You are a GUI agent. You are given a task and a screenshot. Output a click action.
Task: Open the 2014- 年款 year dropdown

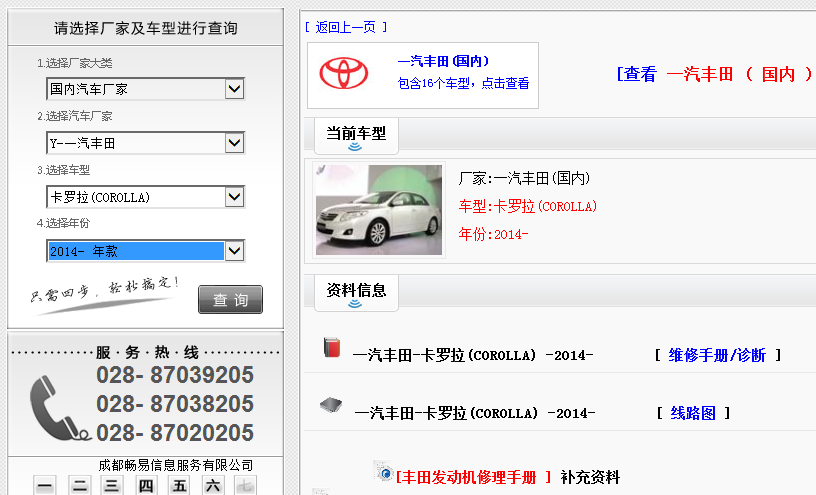tap(145, 251)
